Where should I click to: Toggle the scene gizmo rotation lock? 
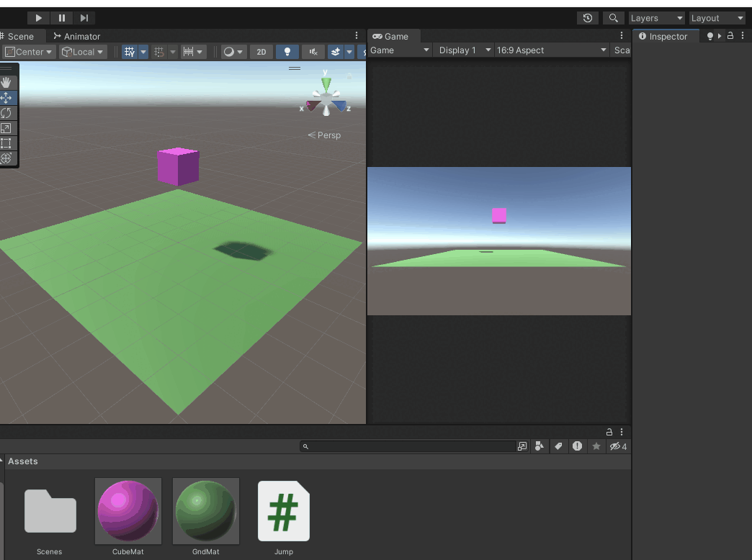click(x=349, y=76)
